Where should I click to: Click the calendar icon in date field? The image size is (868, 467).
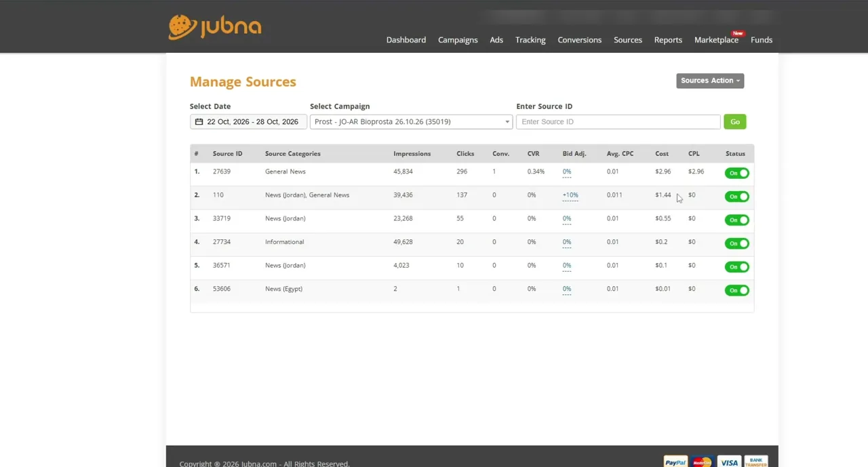coord(199,122)
